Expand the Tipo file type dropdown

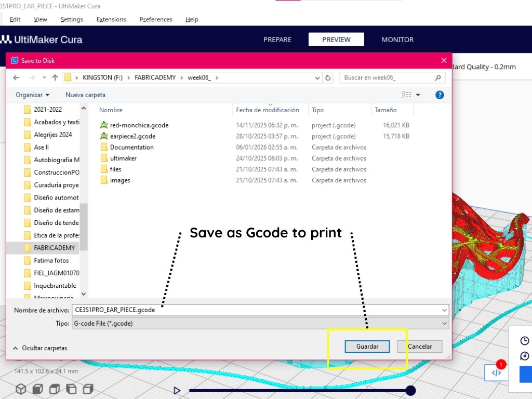pos(444,323)
